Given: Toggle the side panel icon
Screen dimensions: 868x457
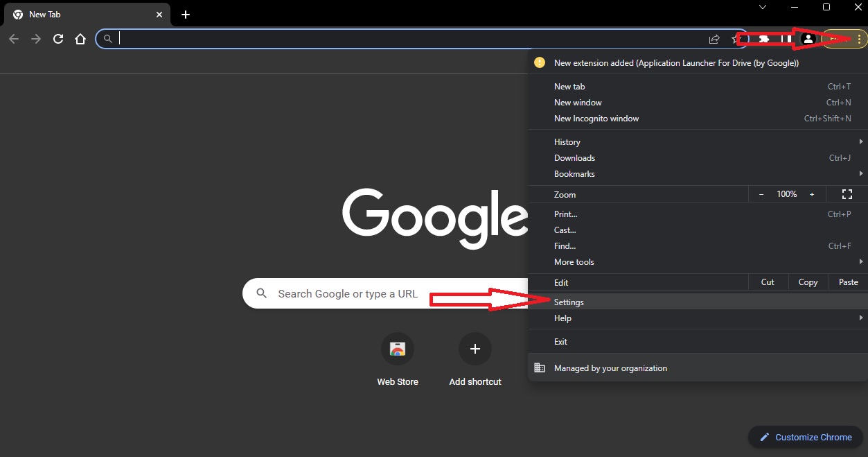Looking at the screenshot, I should click(x=786, y=40).
